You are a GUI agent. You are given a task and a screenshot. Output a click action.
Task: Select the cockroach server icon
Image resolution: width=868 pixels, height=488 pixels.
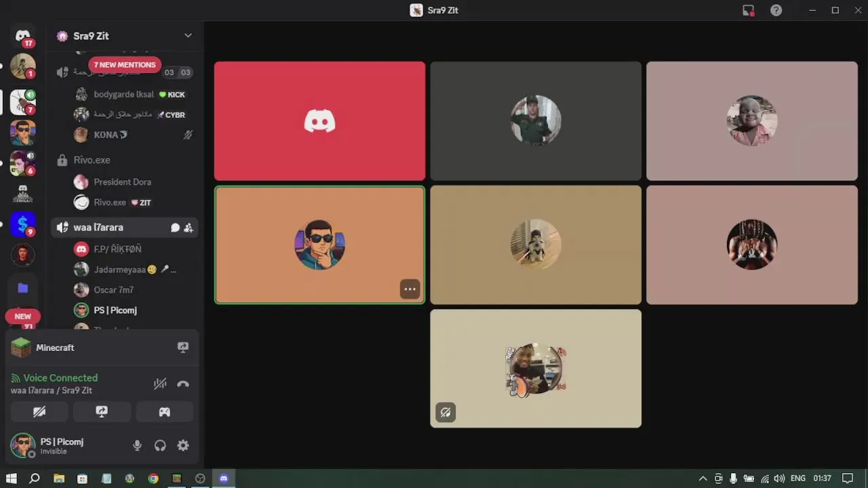click(22, 102)
